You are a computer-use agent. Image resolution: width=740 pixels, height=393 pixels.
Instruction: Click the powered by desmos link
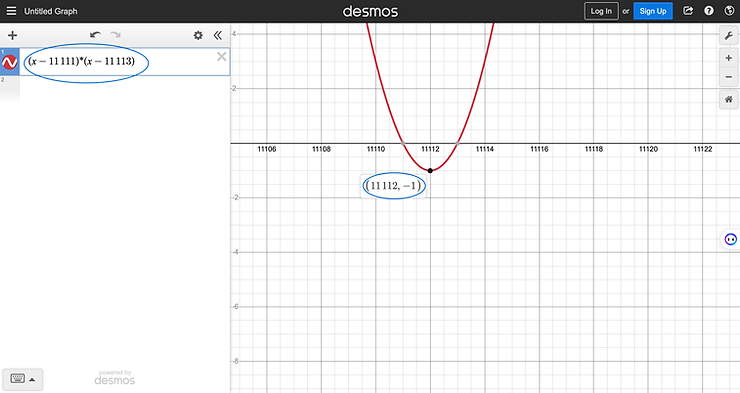coord(115,378)
